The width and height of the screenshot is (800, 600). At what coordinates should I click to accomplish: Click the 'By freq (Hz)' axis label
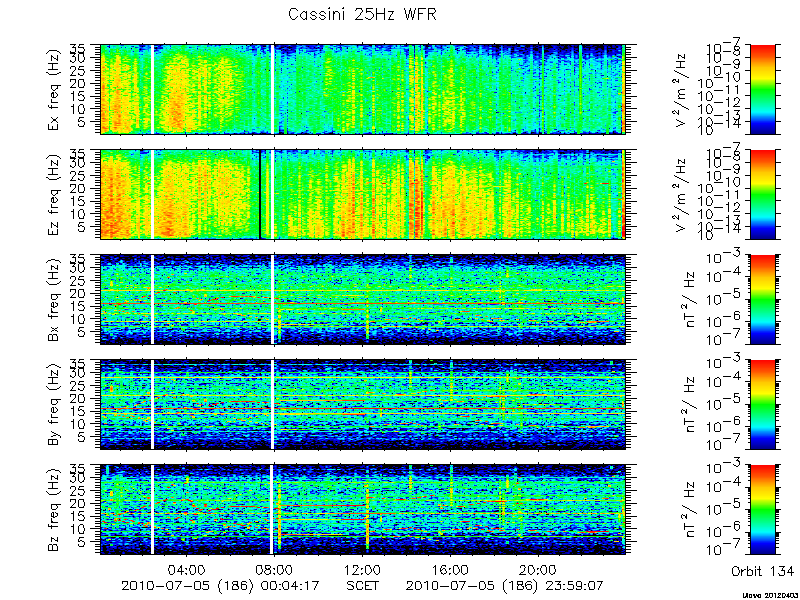54,405
